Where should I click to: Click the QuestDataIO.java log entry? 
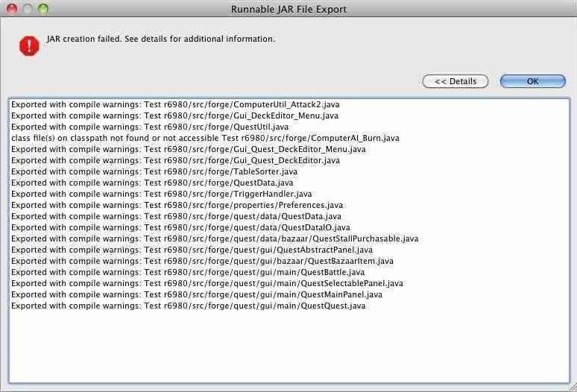[x=180, y=227]
